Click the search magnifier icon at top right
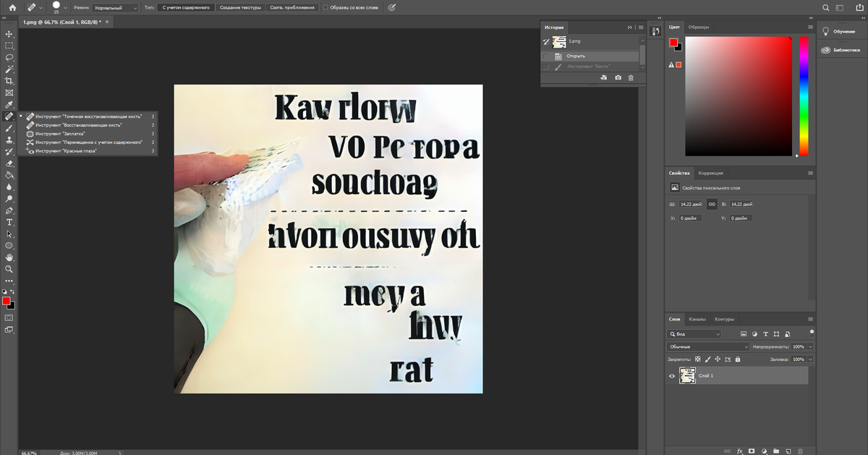The height and width of the screenshot is (455, 868). (x=826, y=7)
